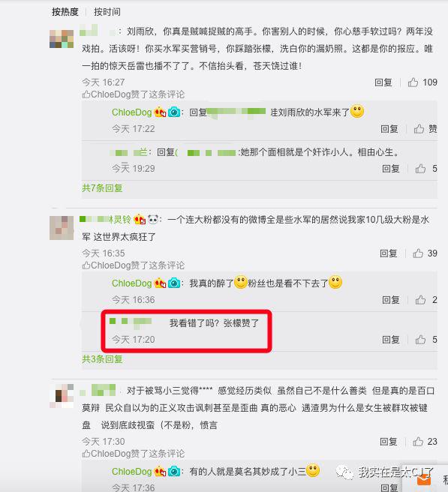
Task: Click thumbs-up on the 19:29 reply
Action: point(420,169)
